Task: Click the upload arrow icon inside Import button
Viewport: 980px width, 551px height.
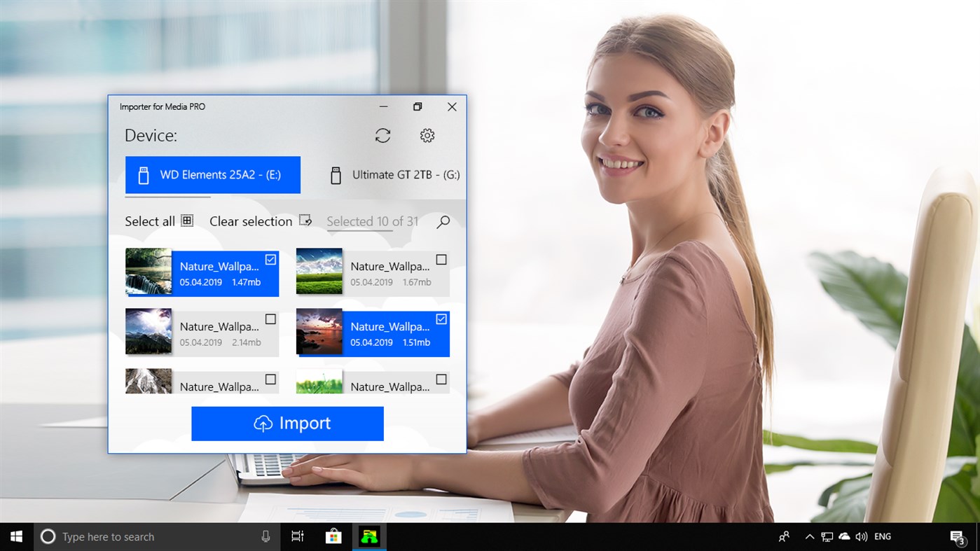Action: [263, 423]
